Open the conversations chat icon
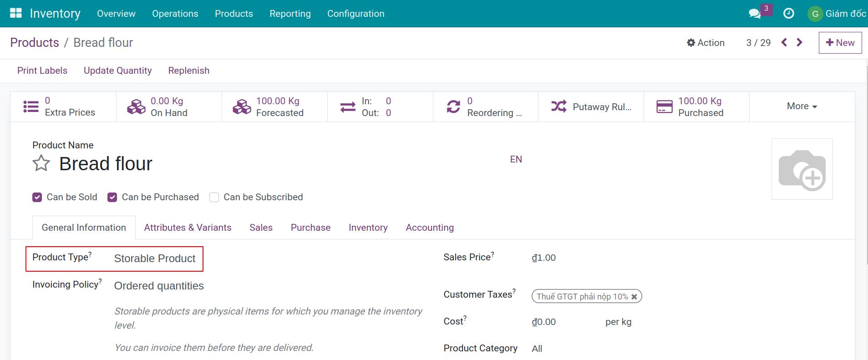 tap(755, 14)
